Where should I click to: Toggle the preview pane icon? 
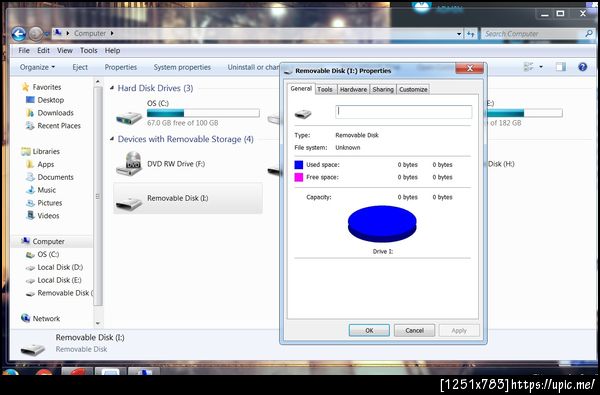pyautogui.click(x=561, y=67)
